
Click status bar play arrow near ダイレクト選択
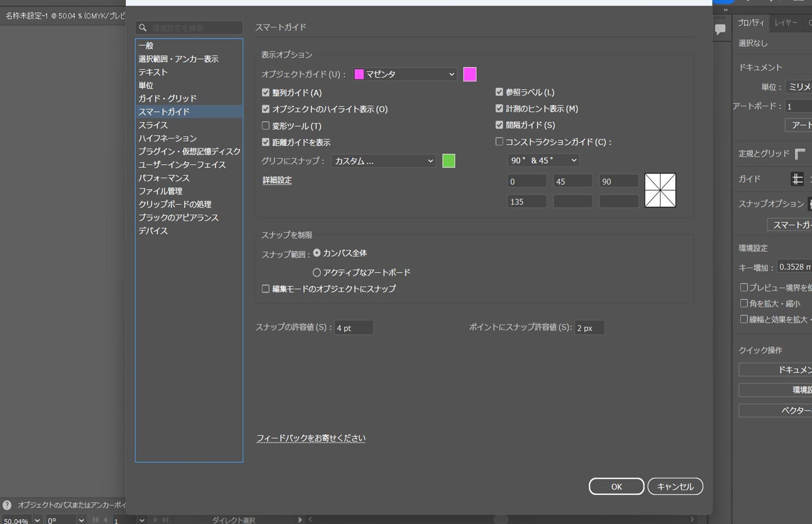click(300, 520)
